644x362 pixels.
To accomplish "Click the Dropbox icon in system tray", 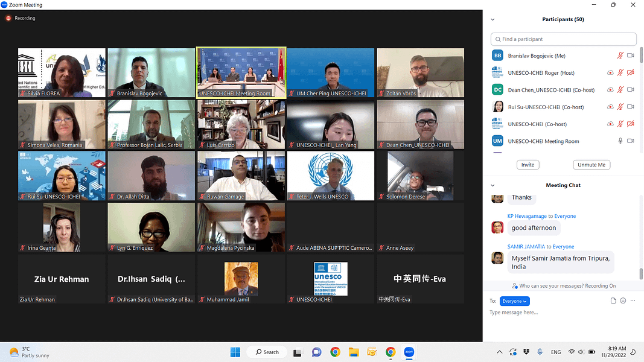I will pyautogui.click(x=526, y=352).
